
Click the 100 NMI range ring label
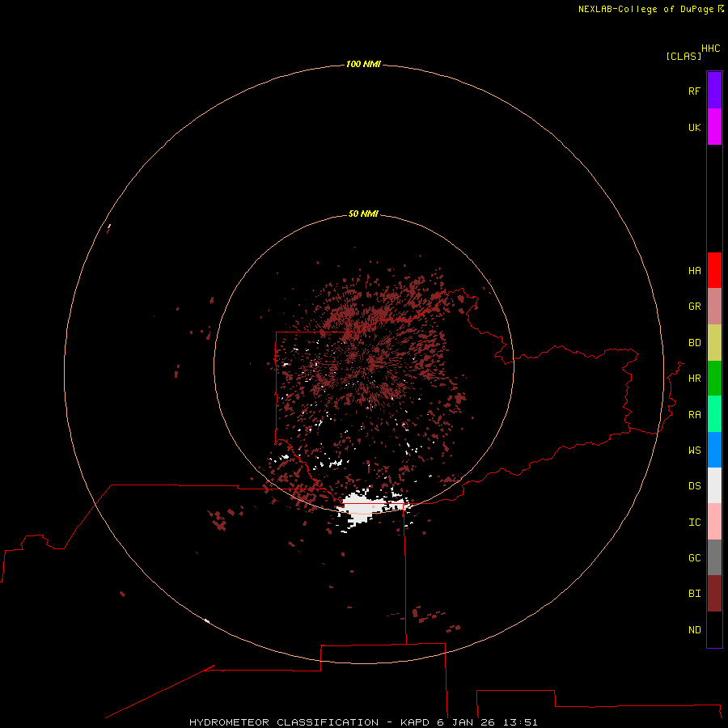pyautogui.click(x=363, y=64)
